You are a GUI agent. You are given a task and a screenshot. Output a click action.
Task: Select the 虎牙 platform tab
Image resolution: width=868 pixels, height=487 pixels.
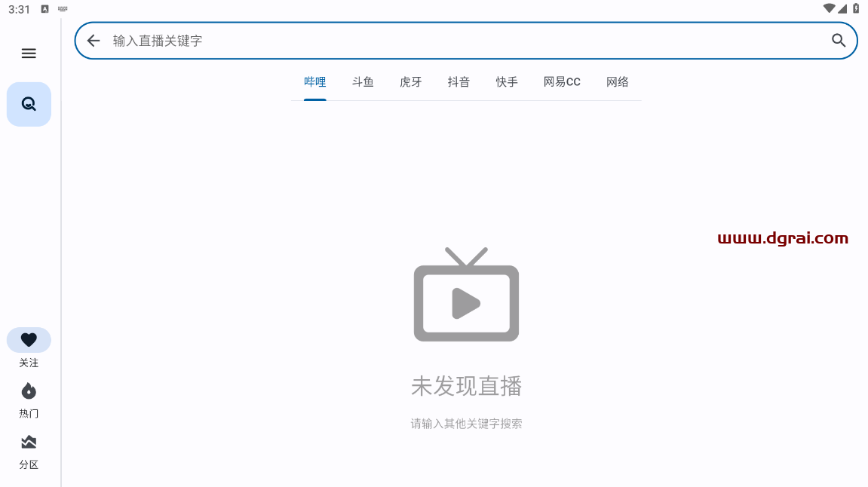pyautogui.click(x=411, y=82)
